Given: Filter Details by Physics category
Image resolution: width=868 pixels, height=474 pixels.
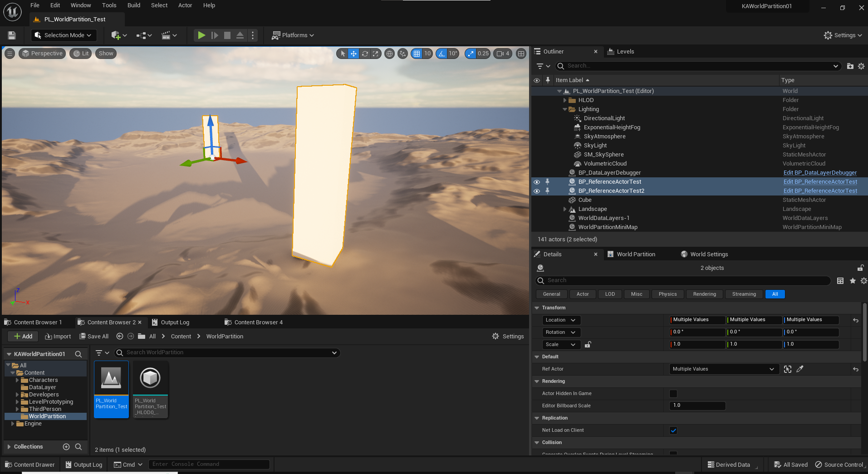Looking at the screenshot, I should [x=667, y=294].
